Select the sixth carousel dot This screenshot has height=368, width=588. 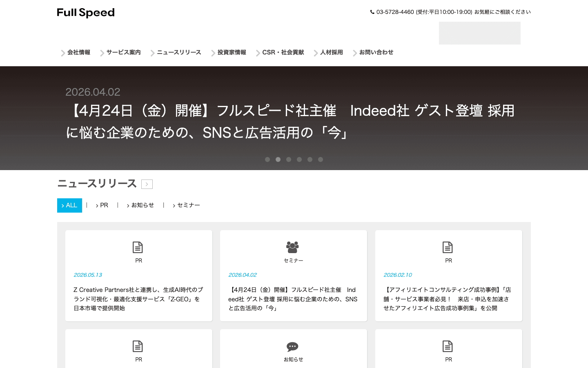[x=321, y=159]
